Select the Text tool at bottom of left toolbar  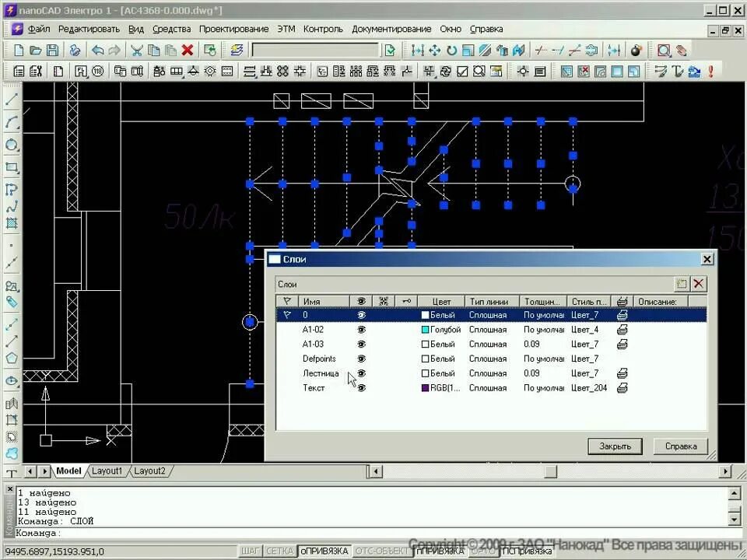(x=12, y=473)
